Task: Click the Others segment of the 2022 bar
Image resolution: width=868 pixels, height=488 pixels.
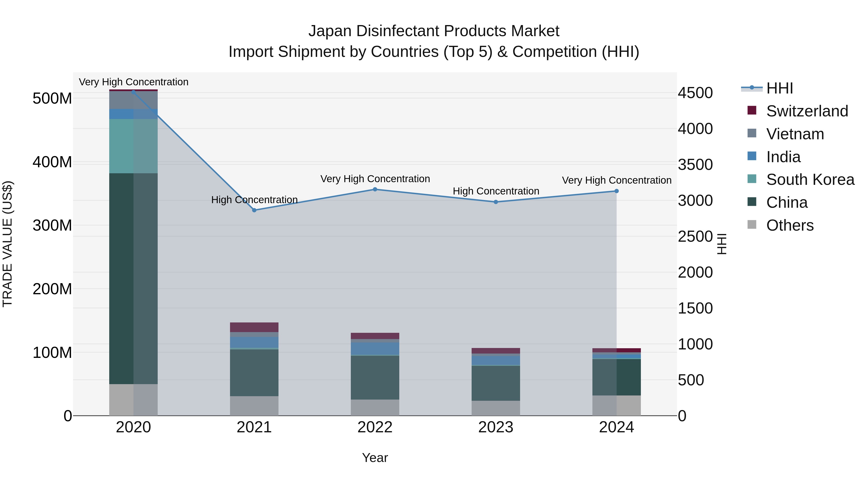Action: (x=375, y=408)
